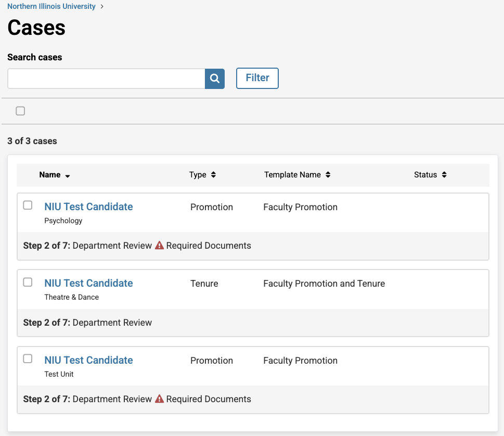Click warning icon in Psychology case row
Image resolution: width=504 pixels, height=436 pixels.
(x=159, y=246)
